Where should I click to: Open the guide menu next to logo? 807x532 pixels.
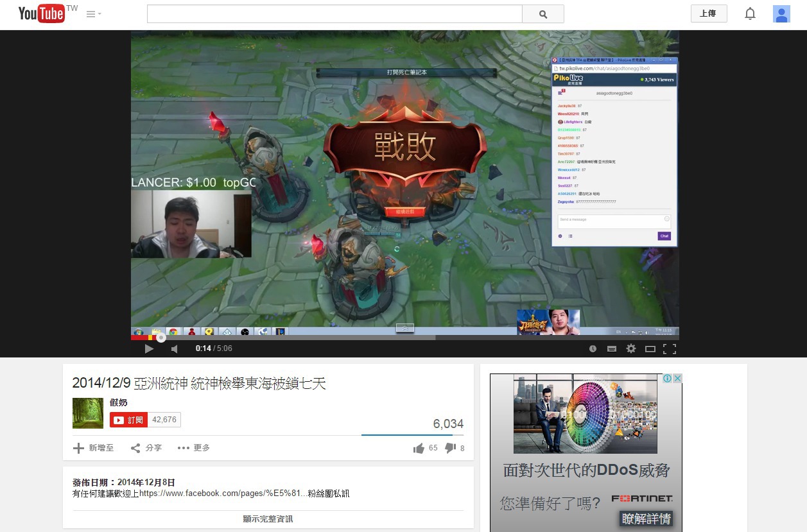[x=94, y=14]
